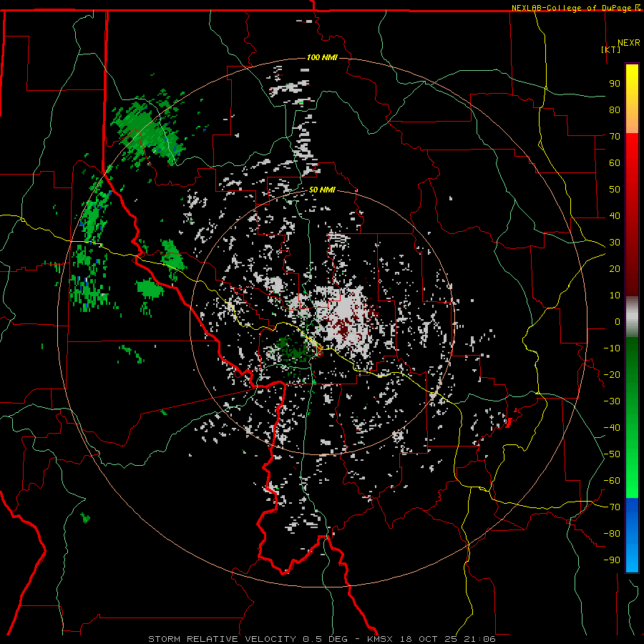Click the gray zero-velocity segment of color bar

pyautogui.click(x=632, y=317)
